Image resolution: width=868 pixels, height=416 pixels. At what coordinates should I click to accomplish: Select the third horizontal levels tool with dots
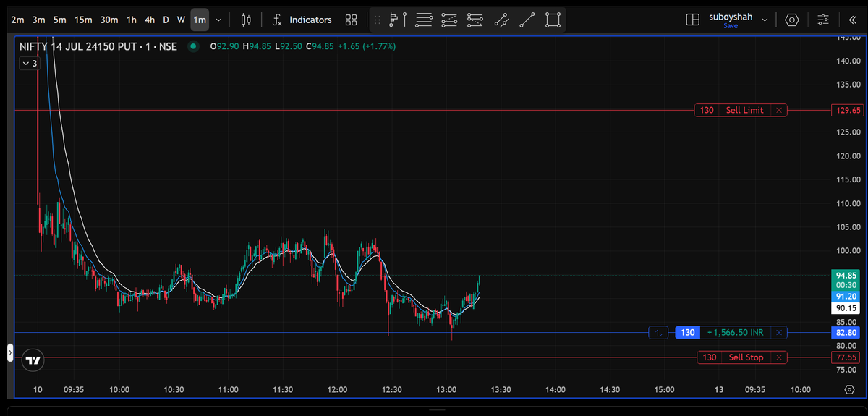pos(475,20)
